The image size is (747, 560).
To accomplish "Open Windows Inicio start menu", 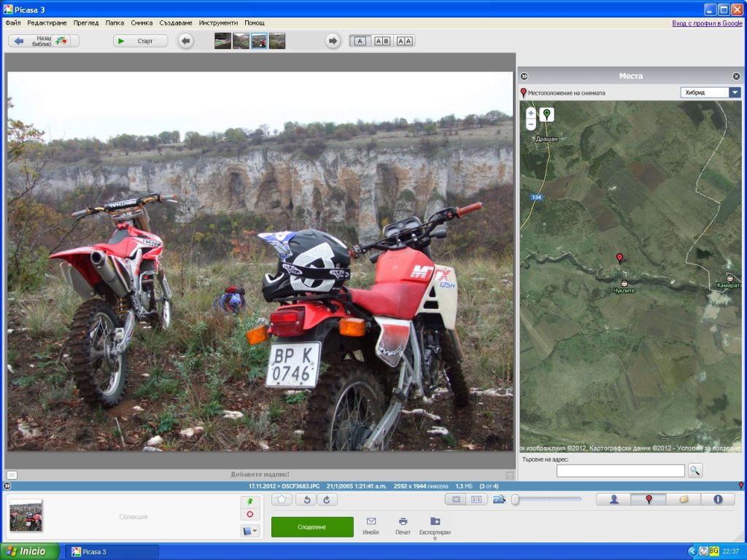I will tap(29, 551).
